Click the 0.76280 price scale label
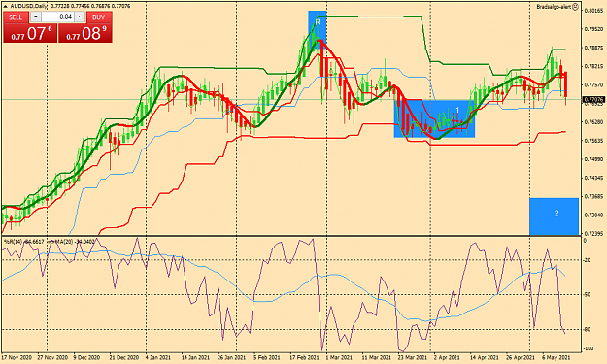 (x=594, y=122)
